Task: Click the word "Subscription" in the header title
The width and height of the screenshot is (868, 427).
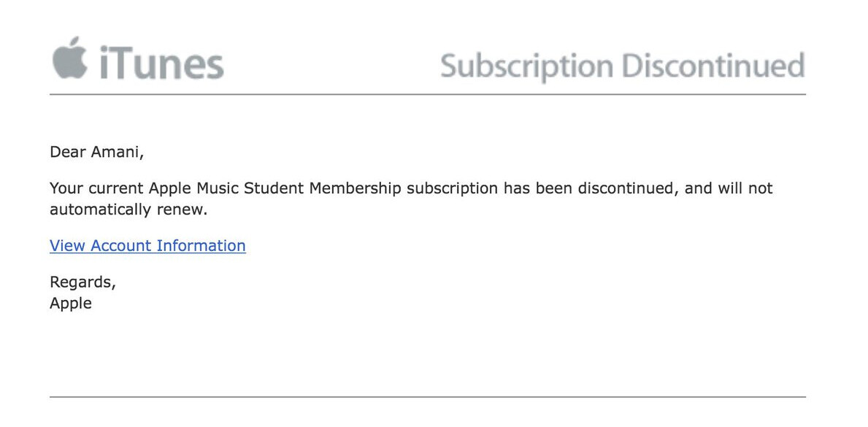Action: [527, 66]
